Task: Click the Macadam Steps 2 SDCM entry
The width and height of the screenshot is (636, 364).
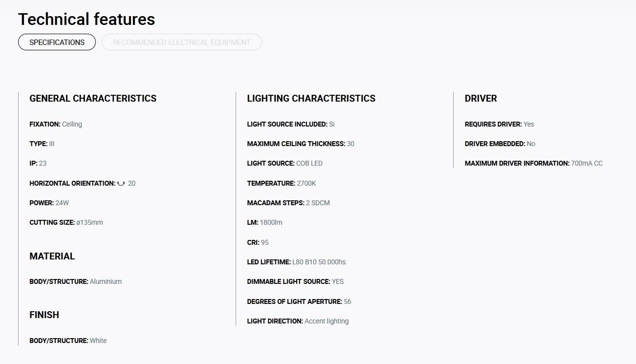Action: [x=288, y=203]
